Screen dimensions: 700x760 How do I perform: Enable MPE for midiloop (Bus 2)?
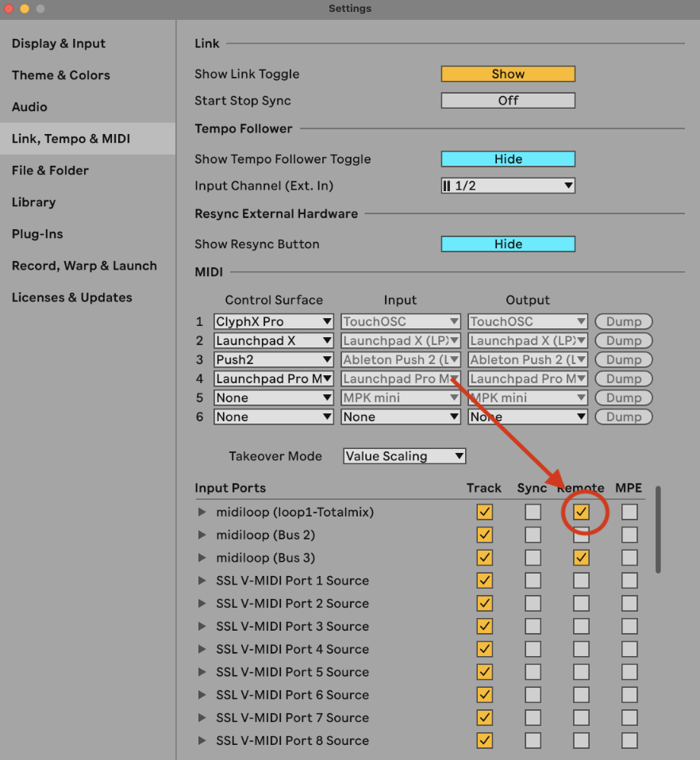tap(629, 535)
